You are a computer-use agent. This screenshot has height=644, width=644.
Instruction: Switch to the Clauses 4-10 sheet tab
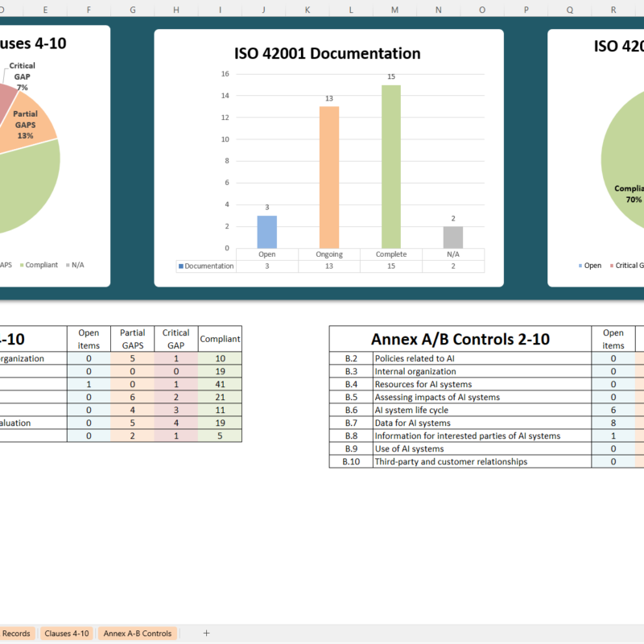click(67, 634)
